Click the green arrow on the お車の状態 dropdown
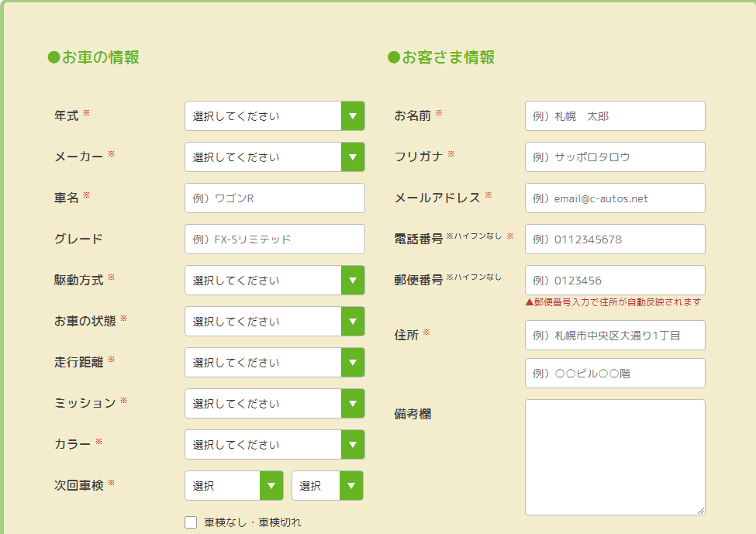 click(x=354, y=321)
